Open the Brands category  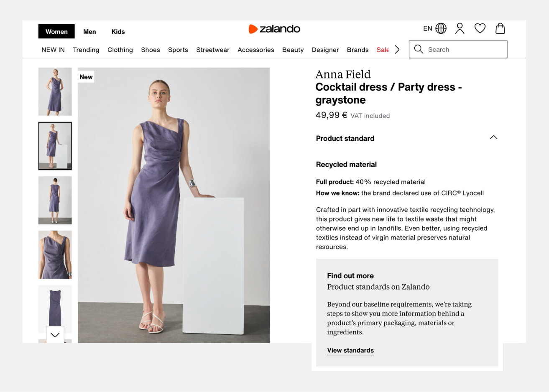[x=357, y=50]
